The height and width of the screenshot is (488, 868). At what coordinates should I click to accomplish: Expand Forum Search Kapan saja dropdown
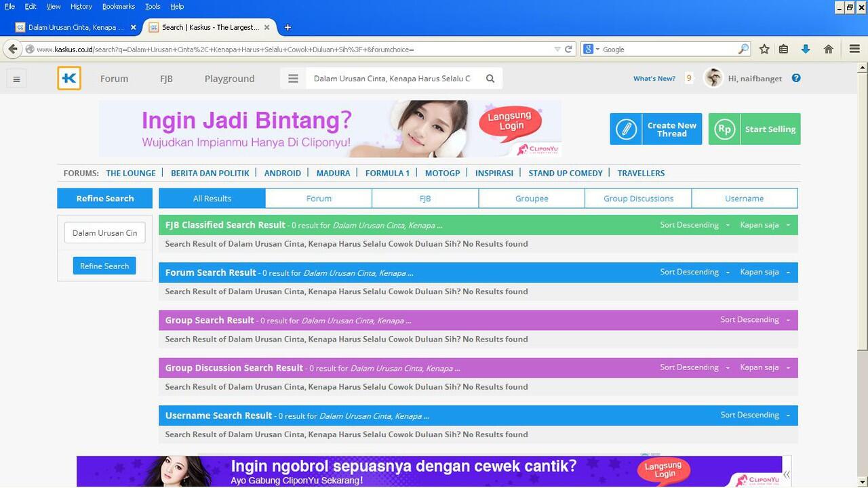[765, 272]
